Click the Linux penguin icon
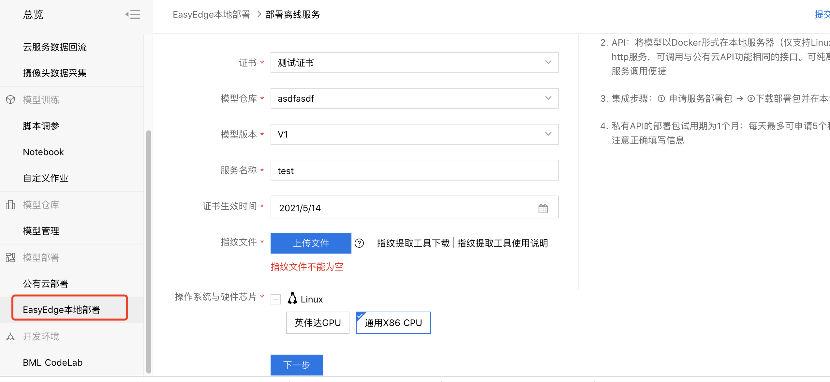Viewport: 830px width, 382px height. coord(292,299)
